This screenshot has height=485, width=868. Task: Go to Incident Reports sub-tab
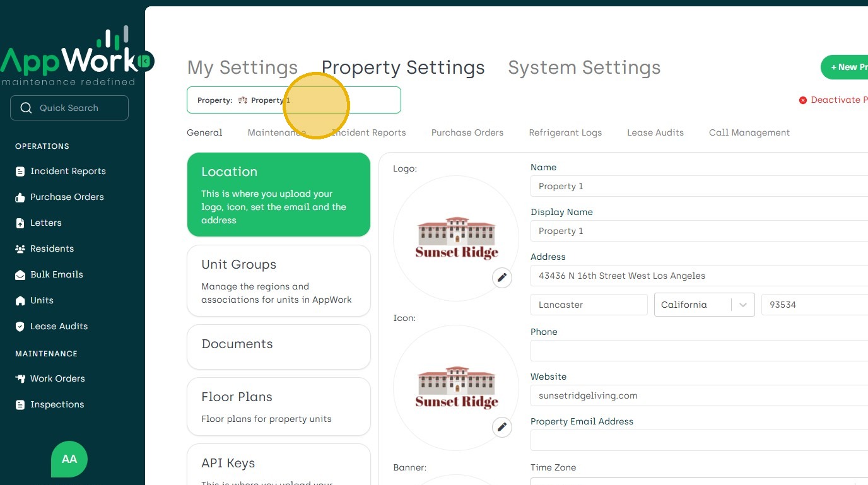[x=369, y=132]
